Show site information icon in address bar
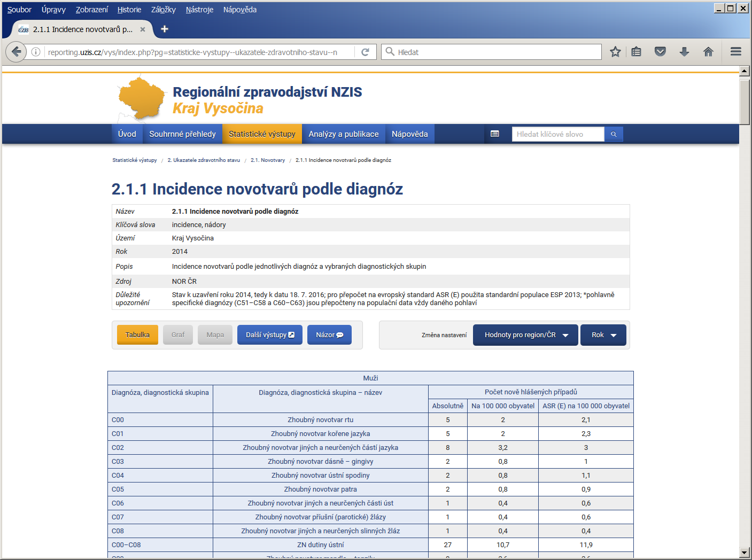 click(36, 52)
